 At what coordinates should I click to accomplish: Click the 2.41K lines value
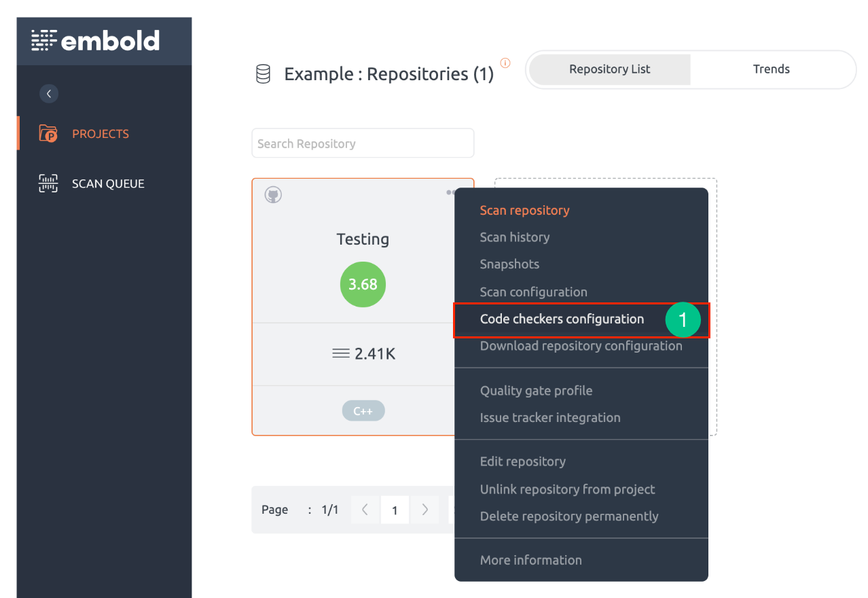(x=375, y=353)
